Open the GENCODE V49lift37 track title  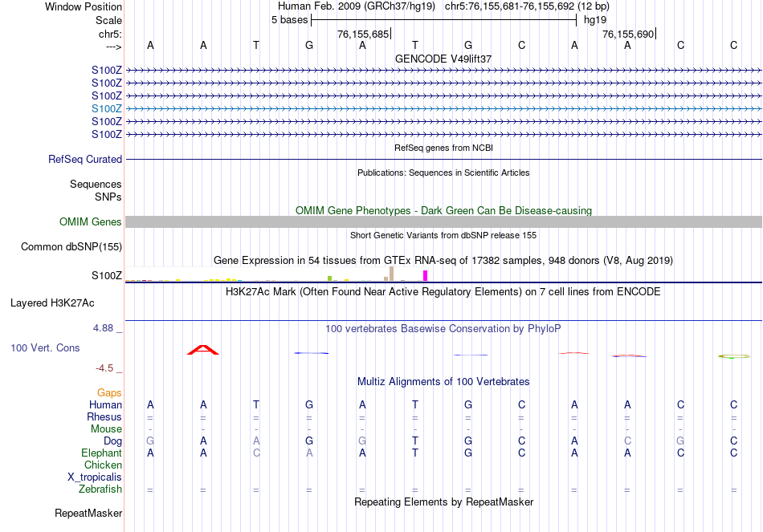click(443, 59)
